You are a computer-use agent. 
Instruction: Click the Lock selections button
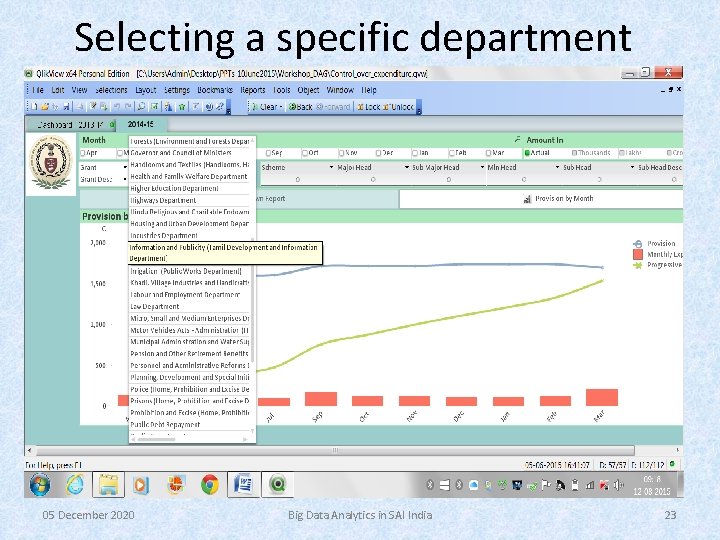369,107
